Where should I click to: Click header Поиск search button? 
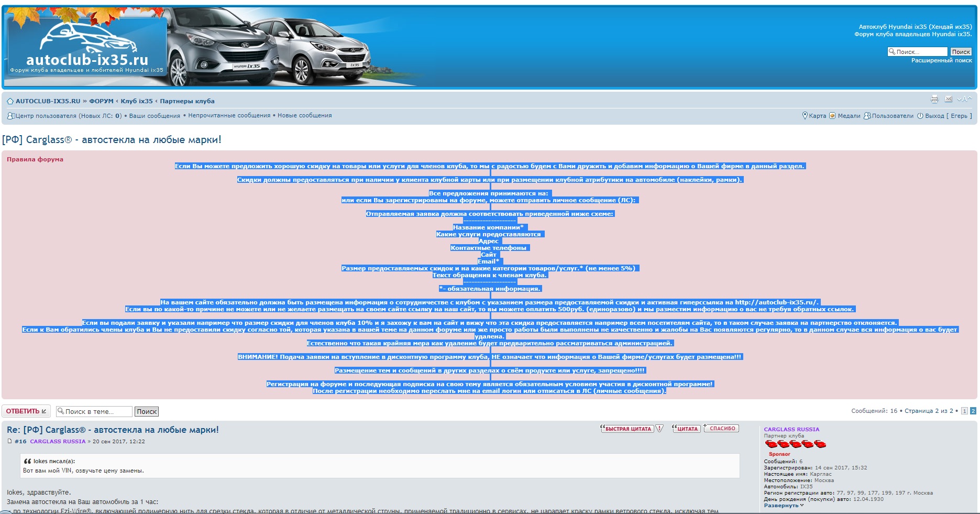click(x=961, y=52)
